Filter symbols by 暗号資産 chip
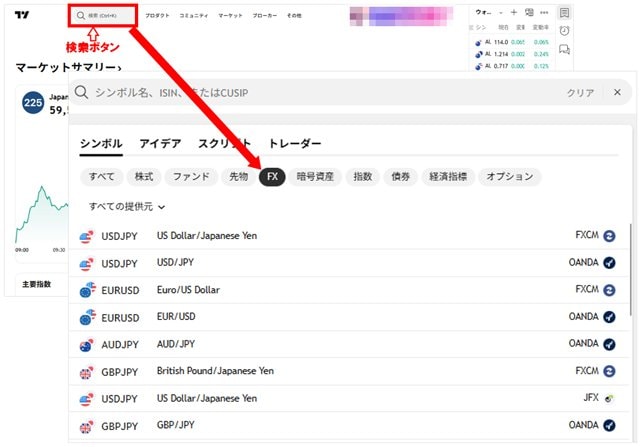640x447 pixels. (x=315, y=177)
